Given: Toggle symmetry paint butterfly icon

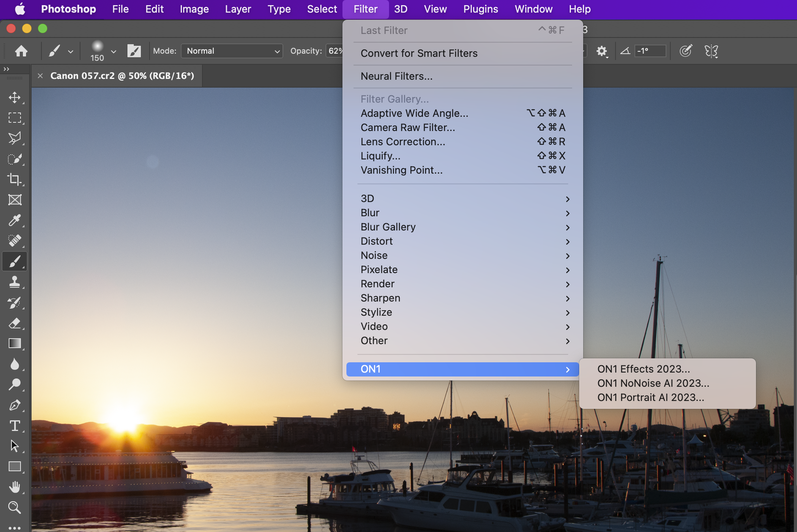Looking at the screenshot, I should pyautogui.click(x=711, y=51).
